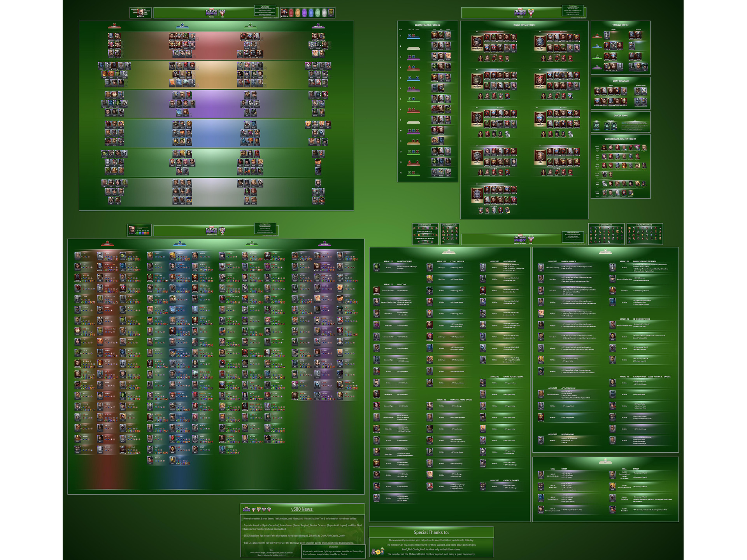The height and width of the screenshot is (560, 747).
Task: Click the Speed type icon in Timeline Battle
Action: pos(597,57)
